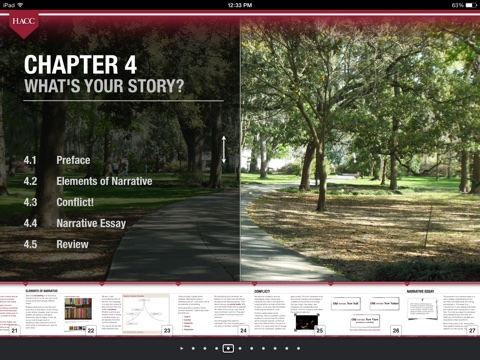Jump to the last chapter dot

pos(298,348)
